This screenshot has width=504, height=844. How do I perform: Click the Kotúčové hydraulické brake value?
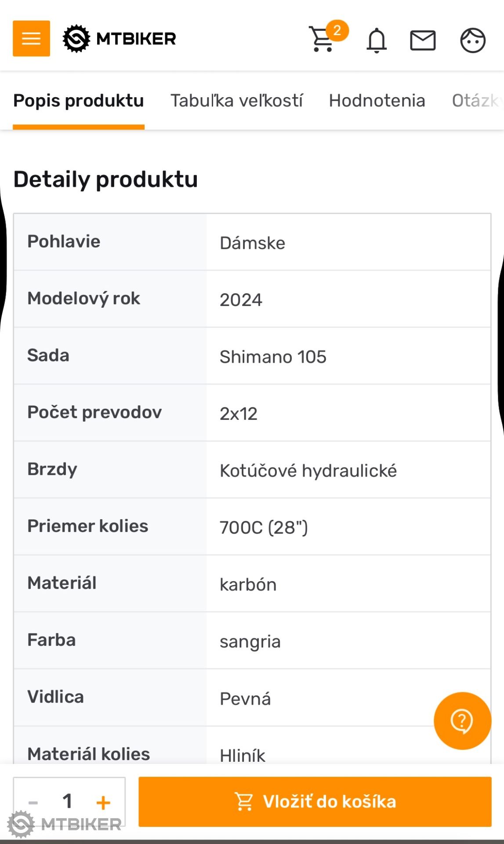[308, 471]
